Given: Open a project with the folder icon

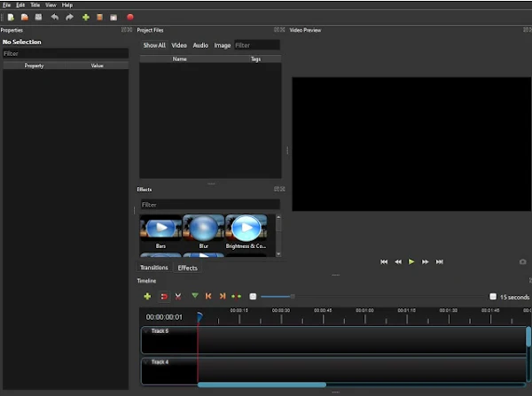Looking at the screenshot, I should tap(25, 18).
